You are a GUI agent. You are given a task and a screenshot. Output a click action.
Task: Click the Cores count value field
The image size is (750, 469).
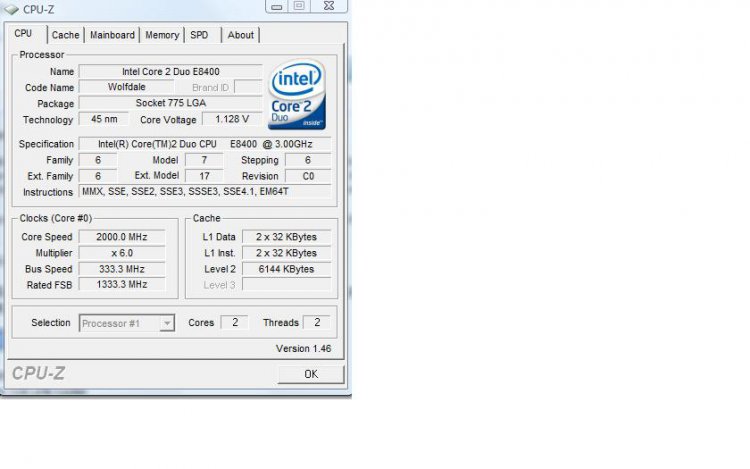234,323
